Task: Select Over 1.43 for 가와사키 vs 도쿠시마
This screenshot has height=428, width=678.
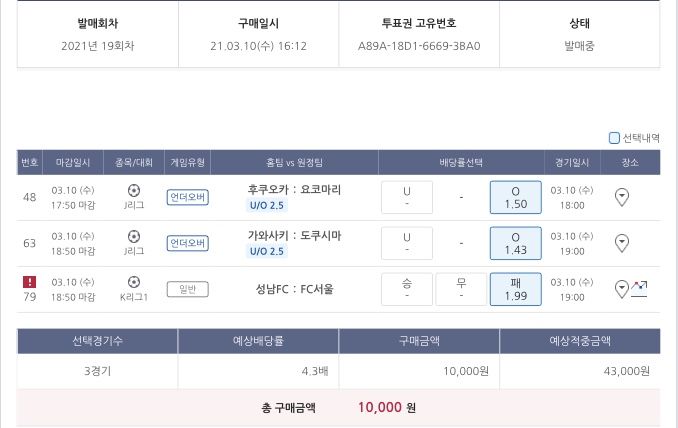Action: point(515,243)
